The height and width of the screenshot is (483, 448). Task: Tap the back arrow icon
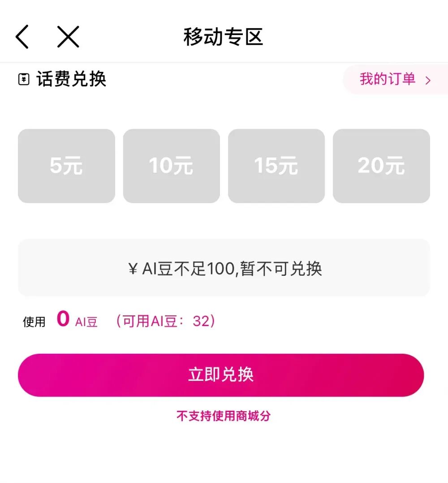tap(22, 37)
